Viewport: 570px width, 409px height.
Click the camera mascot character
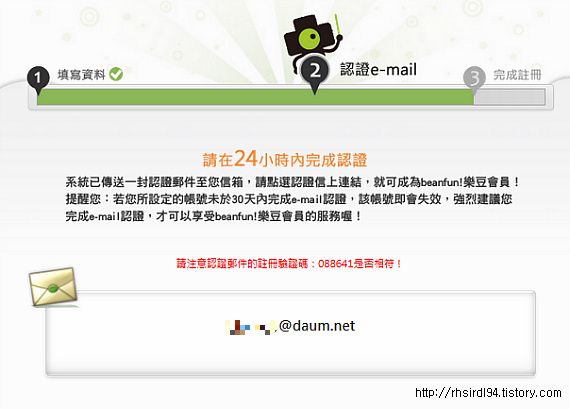tap(313, 39)
